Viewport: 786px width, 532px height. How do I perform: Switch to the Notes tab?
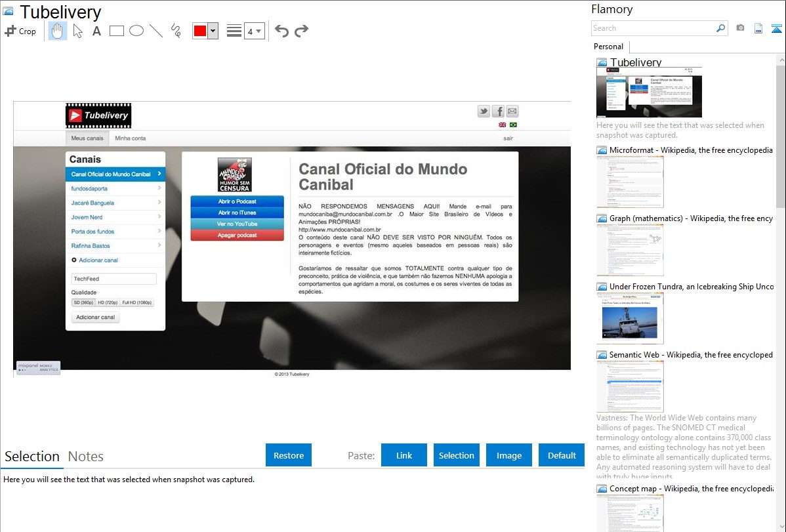pyautogui.click(x=86, y=457)
